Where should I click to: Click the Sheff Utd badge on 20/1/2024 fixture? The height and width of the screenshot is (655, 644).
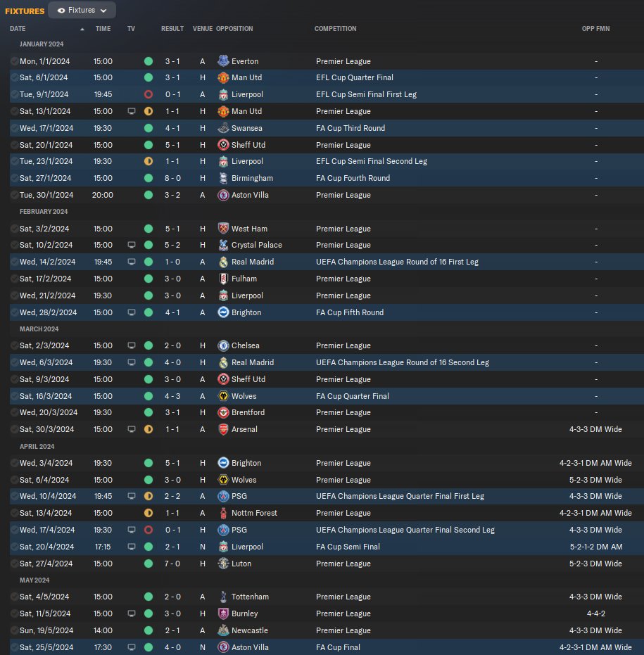coord(223,145)
